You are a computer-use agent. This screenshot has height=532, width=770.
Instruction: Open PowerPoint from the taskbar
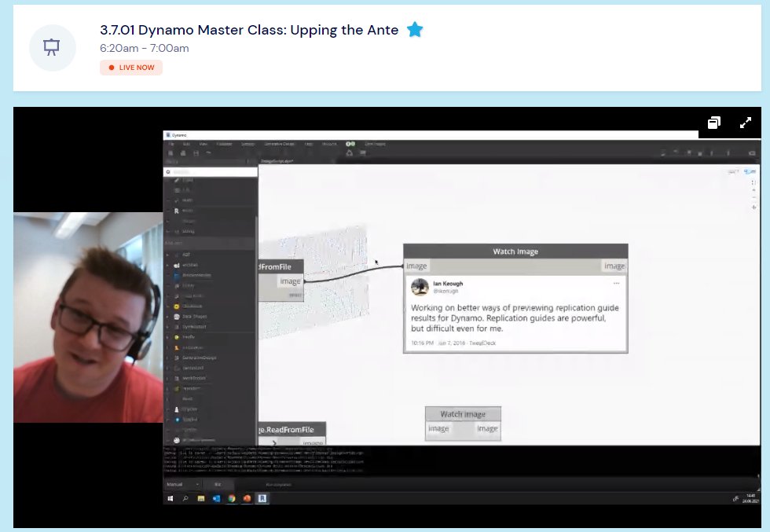(x=247, y=498)
